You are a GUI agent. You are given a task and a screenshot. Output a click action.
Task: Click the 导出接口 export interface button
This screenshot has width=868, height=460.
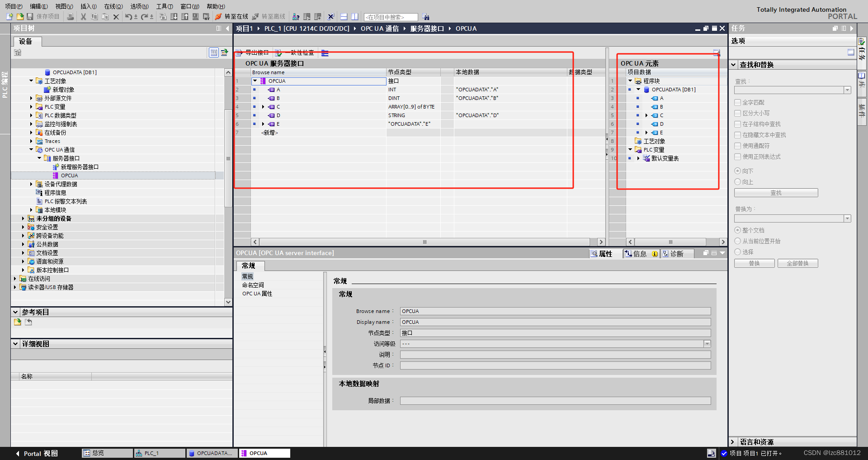pyautogui.click(x=252, y=53)
